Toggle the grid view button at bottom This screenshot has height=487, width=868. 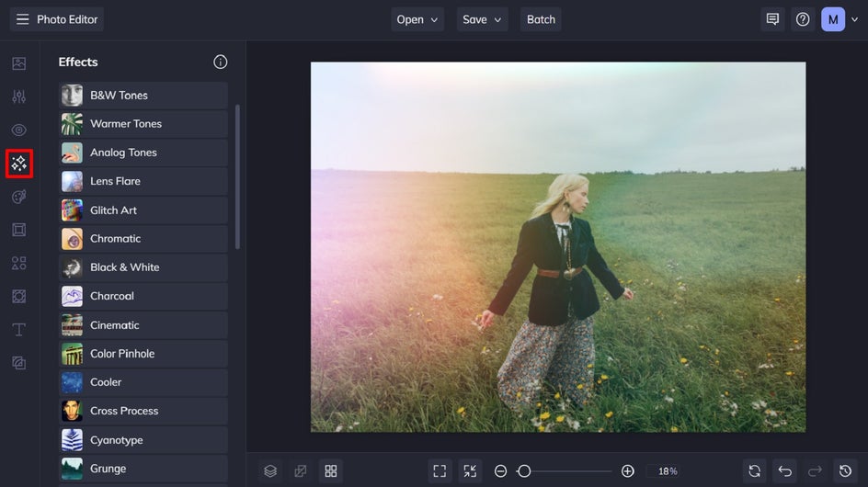pos(331,471)
